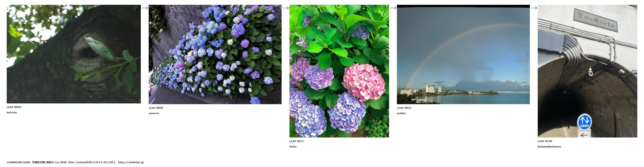The image size is (644, 167).
Task: Click the arrow between LEAF 0002 and 0009
Action: click(145, 8)
